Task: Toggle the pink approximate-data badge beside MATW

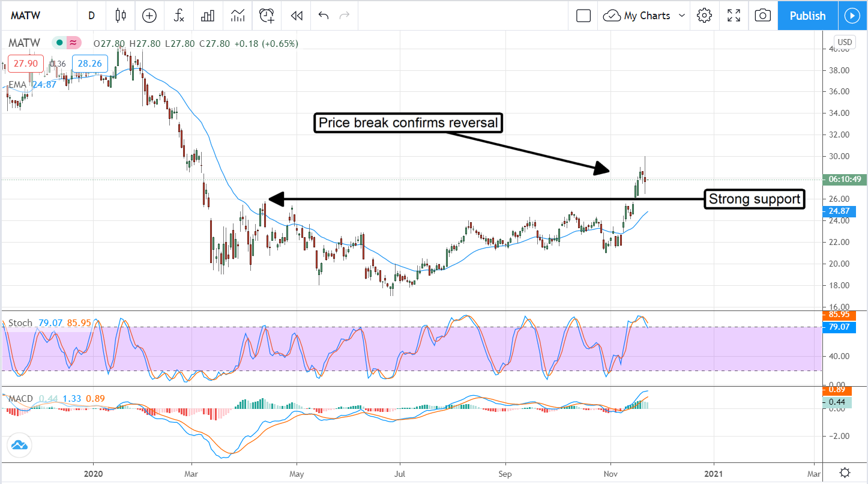Action: point(73,43)
